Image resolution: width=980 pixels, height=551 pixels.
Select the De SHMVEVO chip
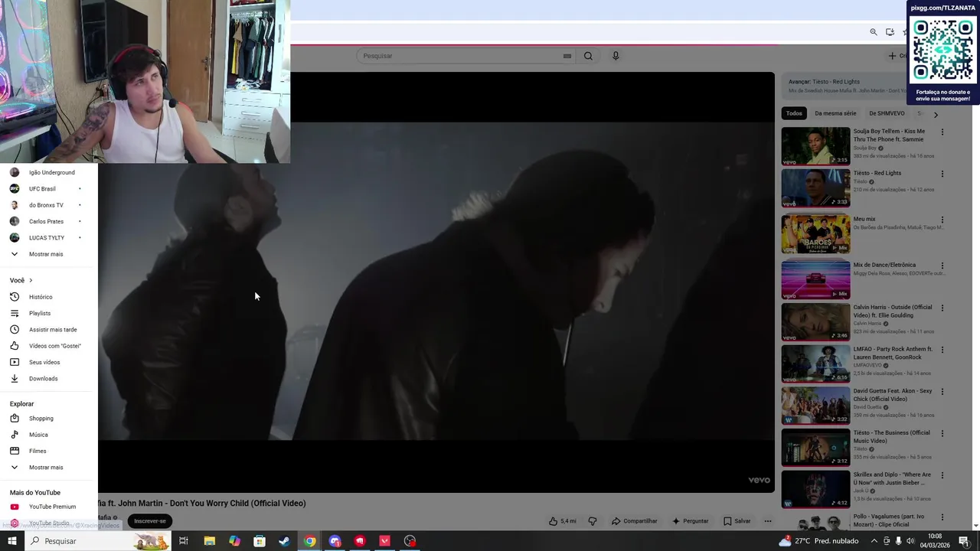coord(887,113)
